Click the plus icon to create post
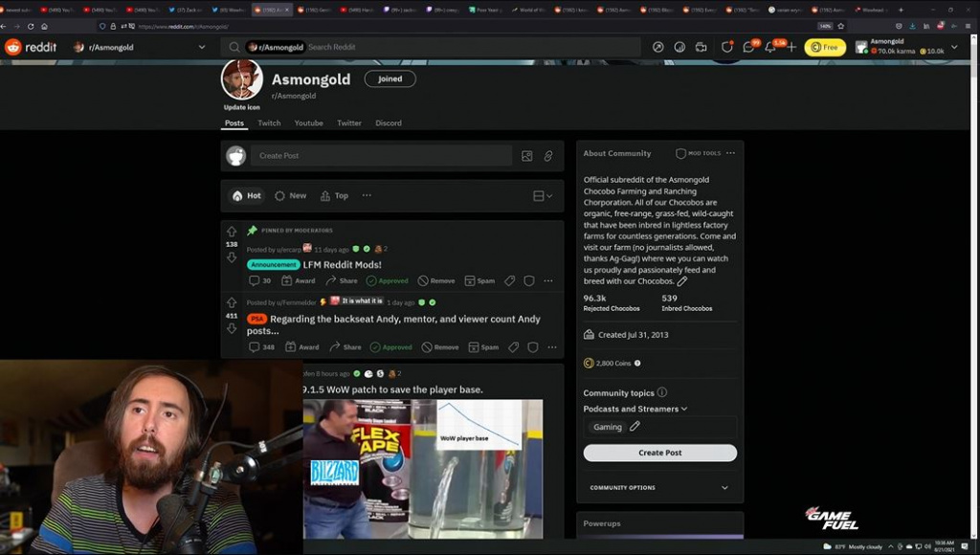Image resolution: width=980 pixels, height=555 pixels. (791, 47)
